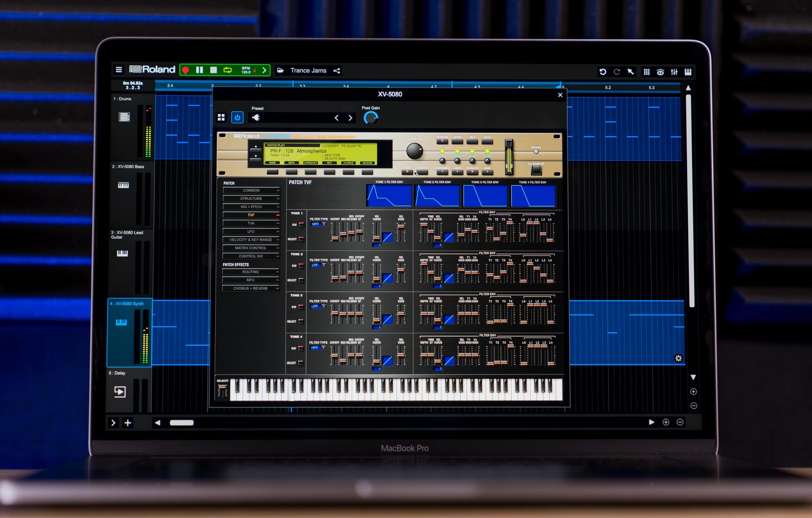Select the pointer cursor tool
Viewport: 812px width, 518px height.
631,72
